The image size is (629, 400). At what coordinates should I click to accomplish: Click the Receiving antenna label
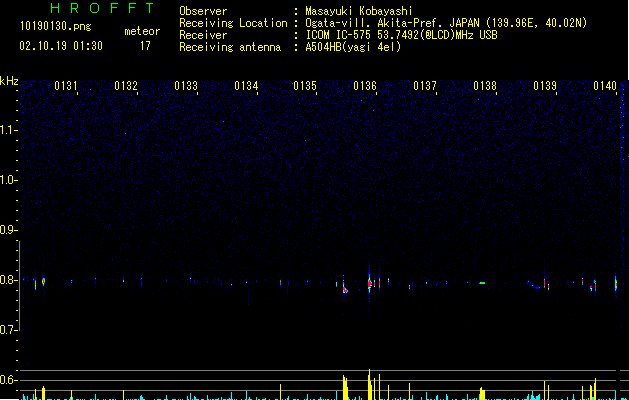point(230,47)
